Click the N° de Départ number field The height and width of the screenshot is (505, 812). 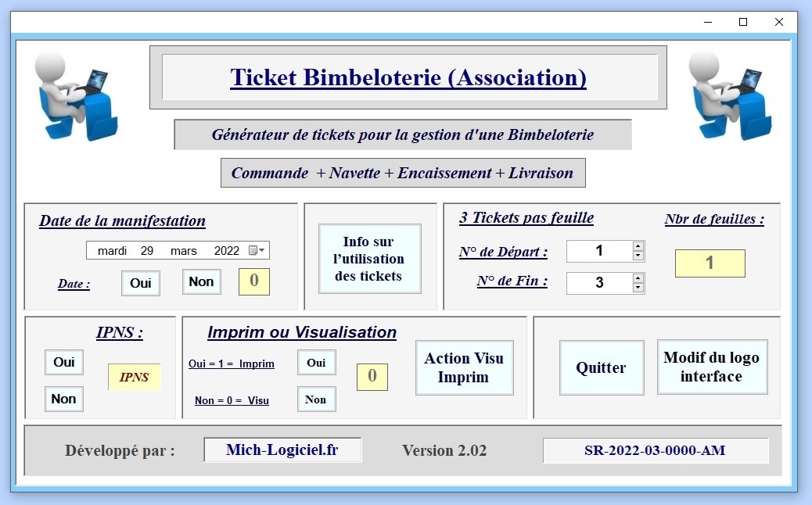point(598,251)
